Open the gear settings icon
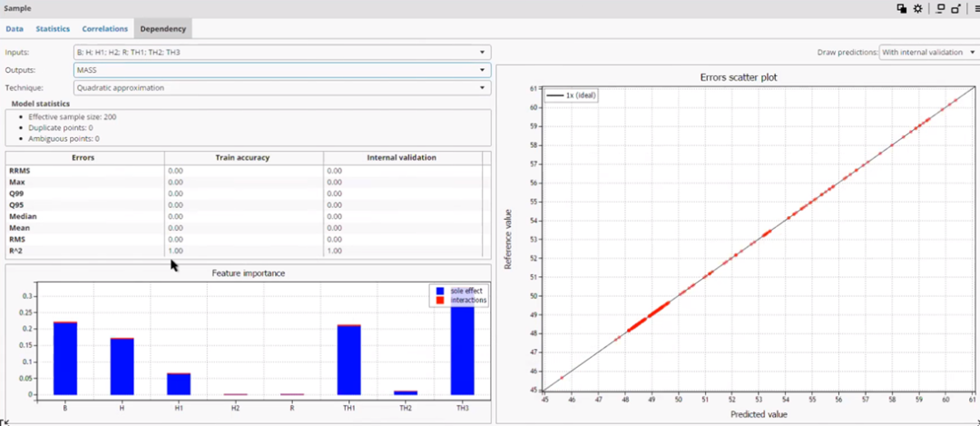This screenshot has width=980, height=426. 917,9
